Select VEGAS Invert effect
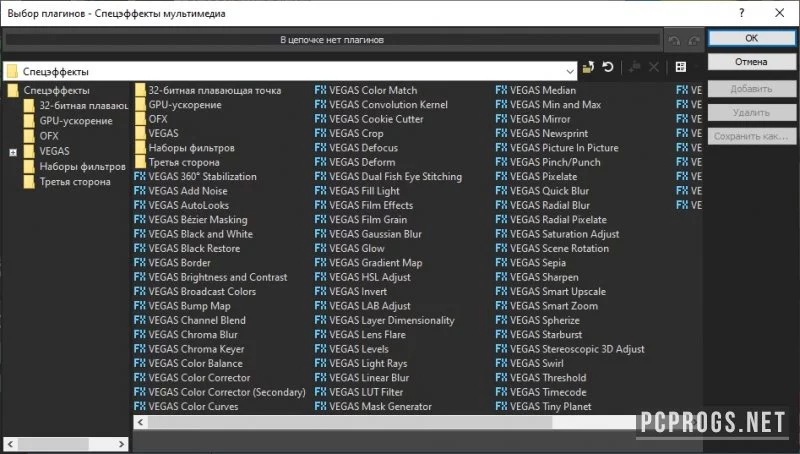800x454 pixels. 351,291
